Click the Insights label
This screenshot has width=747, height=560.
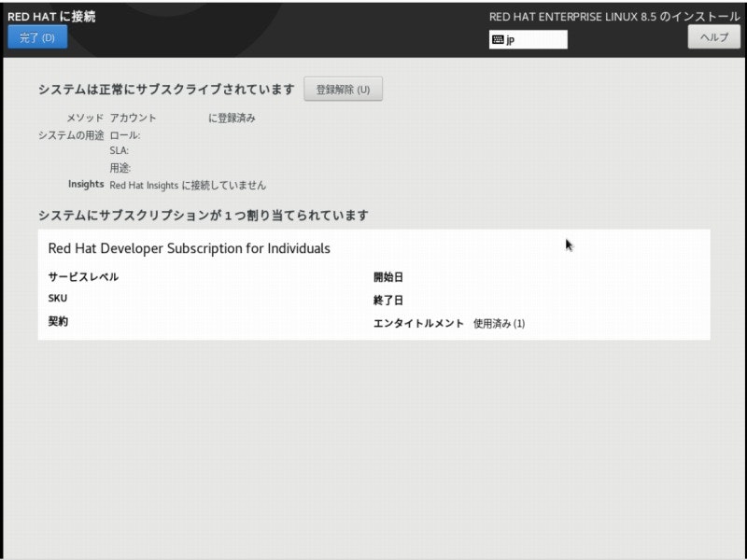(86, 184)
